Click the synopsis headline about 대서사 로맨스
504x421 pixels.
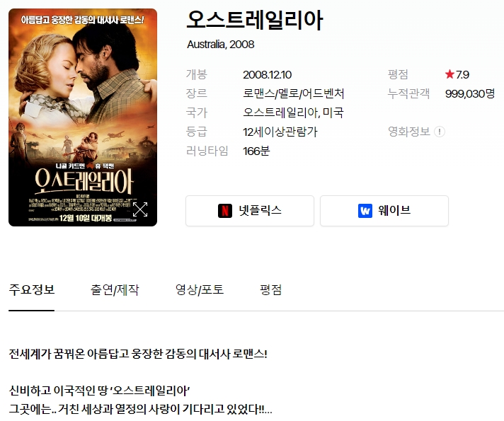pos(138,354)
